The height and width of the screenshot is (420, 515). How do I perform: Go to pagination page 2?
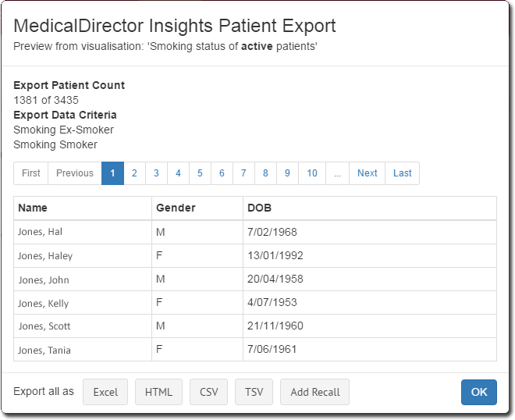coord(134,173)
